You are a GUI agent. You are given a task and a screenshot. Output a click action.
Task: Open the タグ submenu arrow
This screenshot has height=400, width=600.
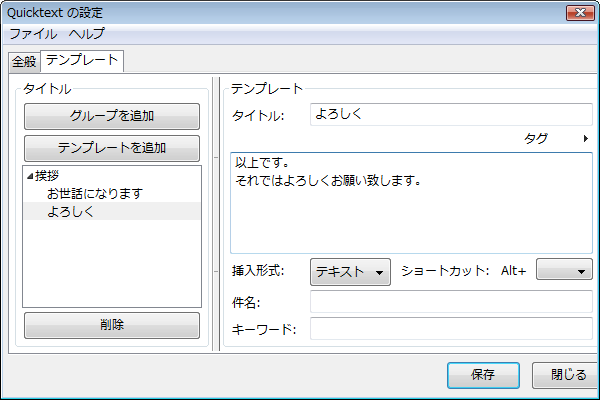tap(585, 139)
